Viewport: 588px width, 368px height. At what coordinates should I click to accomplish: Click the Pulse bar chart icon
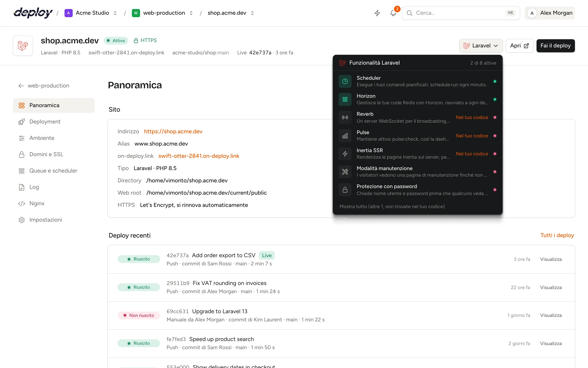point(345,136)
